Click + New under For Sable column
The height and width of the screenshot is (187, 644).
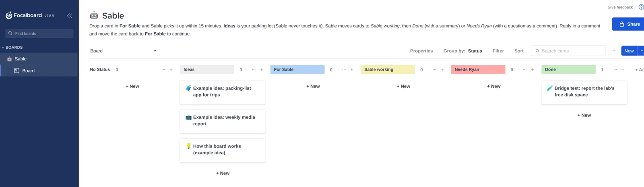[313, 86]
